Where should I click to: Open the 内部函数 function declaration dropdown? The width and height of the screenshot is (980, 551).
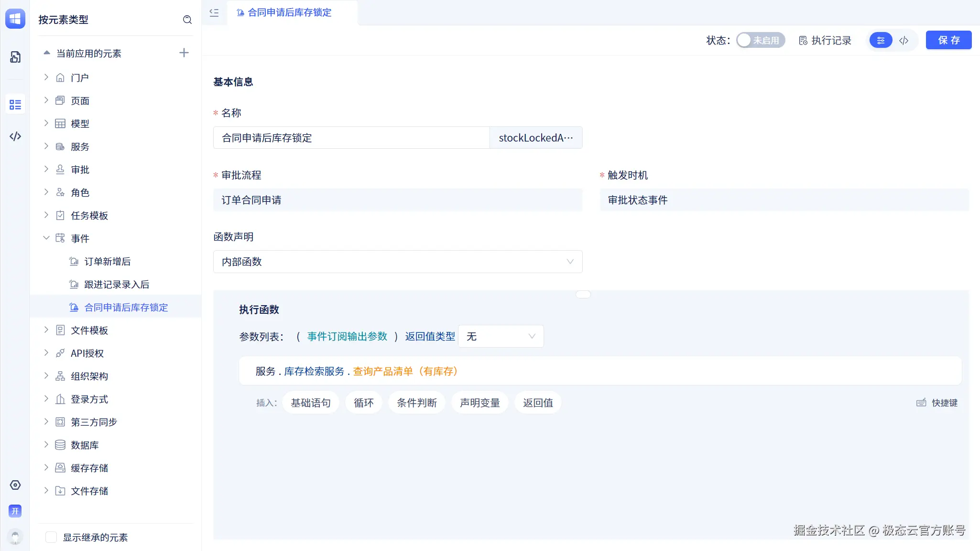397,262
